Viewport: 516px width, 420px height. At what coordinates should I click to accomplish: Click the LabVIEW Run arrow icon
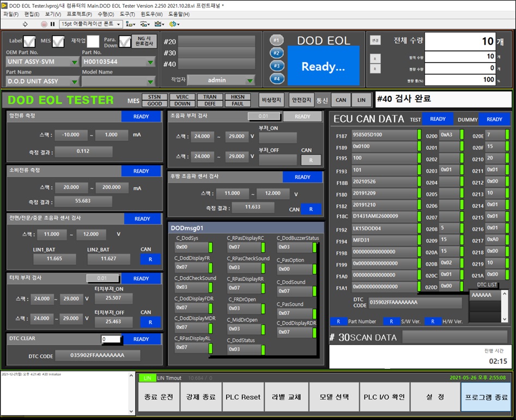(x=25, y=24)
